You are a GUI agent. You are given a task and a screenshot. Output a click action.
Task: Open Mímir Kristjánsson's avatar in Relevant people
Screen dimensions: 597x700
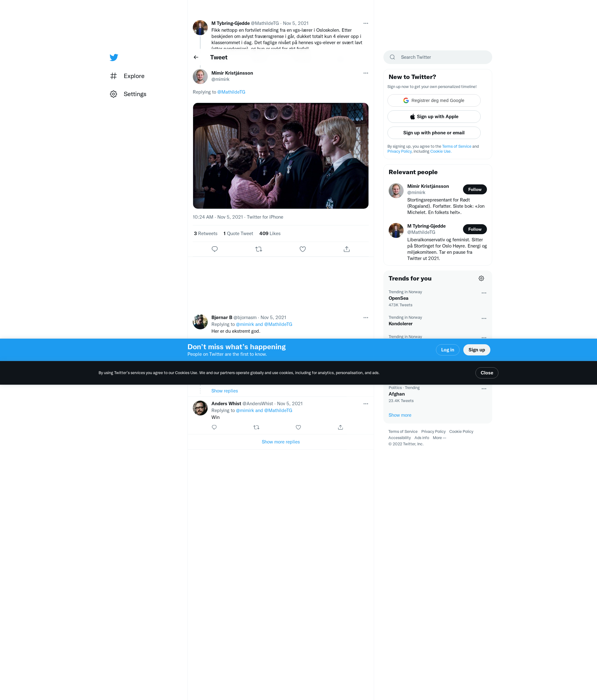[x=396, y=191]
